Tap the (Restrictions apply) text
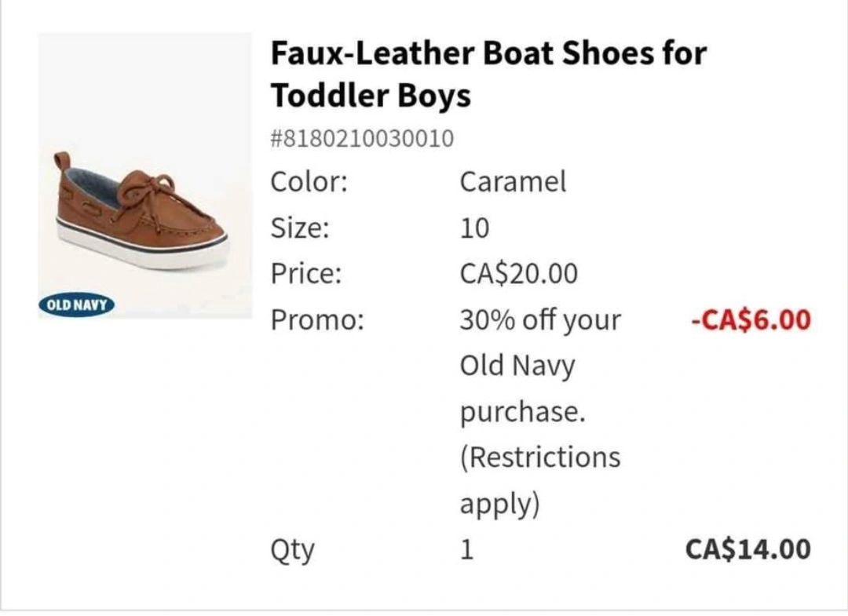Image resolution: width=848 pixels, height=616 pixels. click(539, 479)
